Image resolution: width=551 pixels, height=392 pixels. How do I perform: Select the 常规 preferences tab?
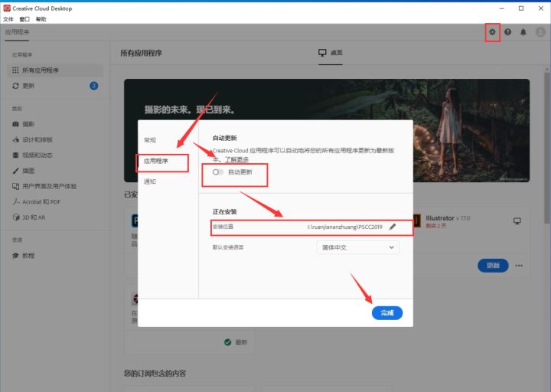(x=150, y=140)
